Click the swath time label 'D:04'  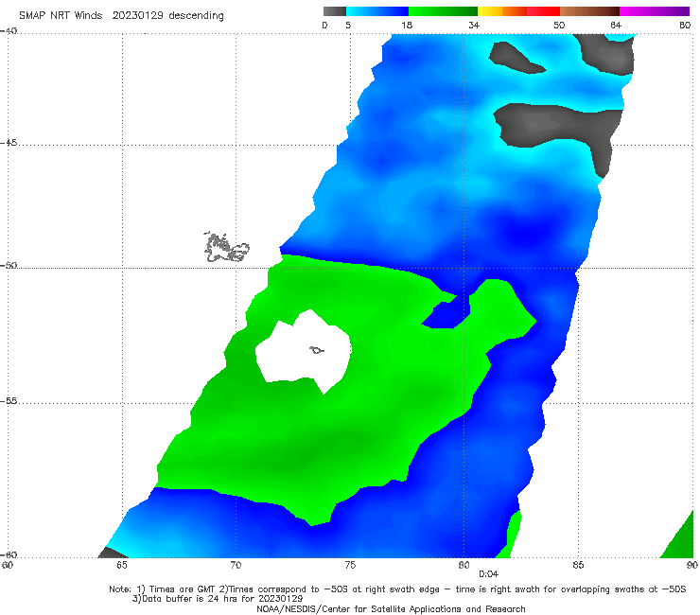[x=488, y=574]
